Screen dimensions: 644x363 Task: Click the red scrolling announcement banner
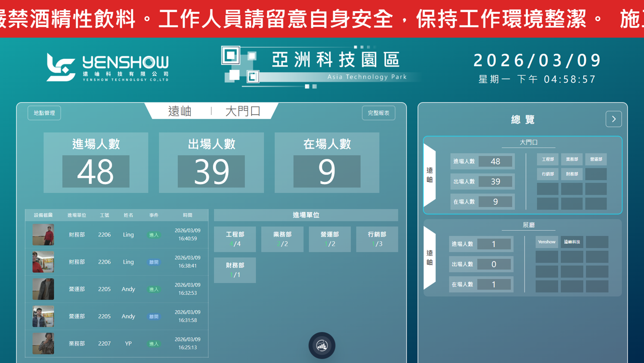[322, 19]
